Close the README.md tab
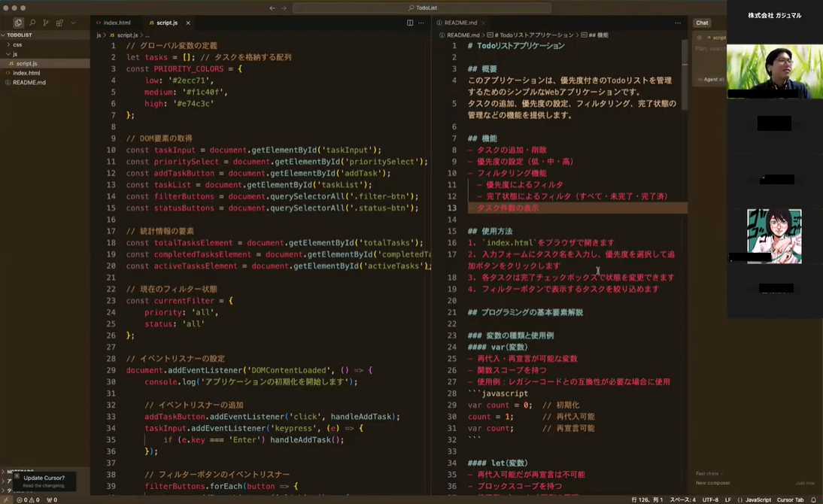The height and width of the screenshot is (504, 823). click(483, 23)
